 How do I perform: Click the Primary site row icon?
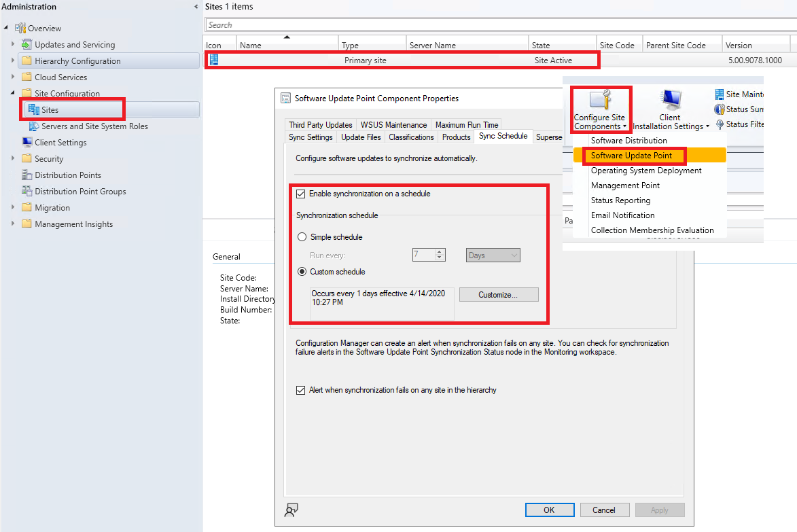coord(214,60)
